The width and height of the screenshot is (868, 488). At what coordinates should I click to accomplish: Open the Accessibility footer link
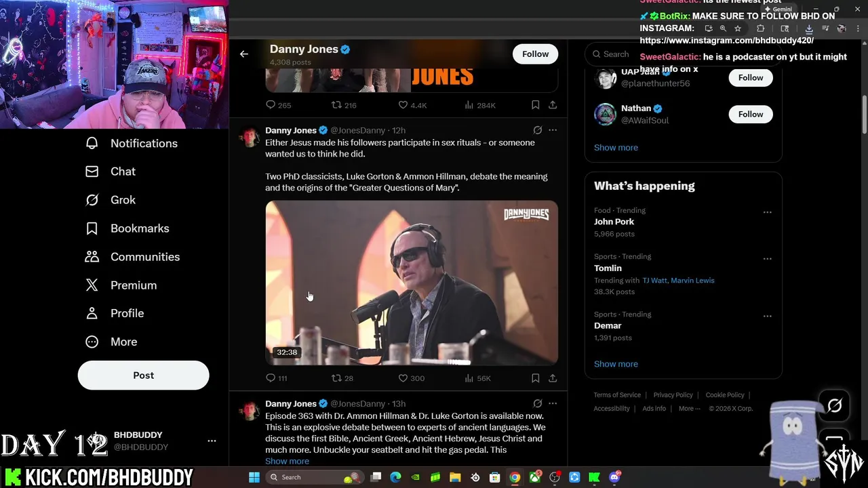point(612,409)
